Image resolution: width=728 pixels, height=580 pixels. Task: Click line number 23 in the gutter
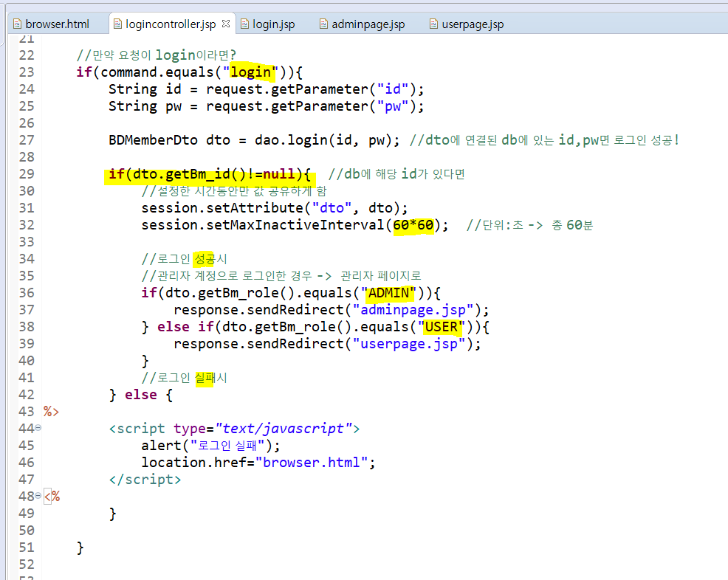point(27,72)
